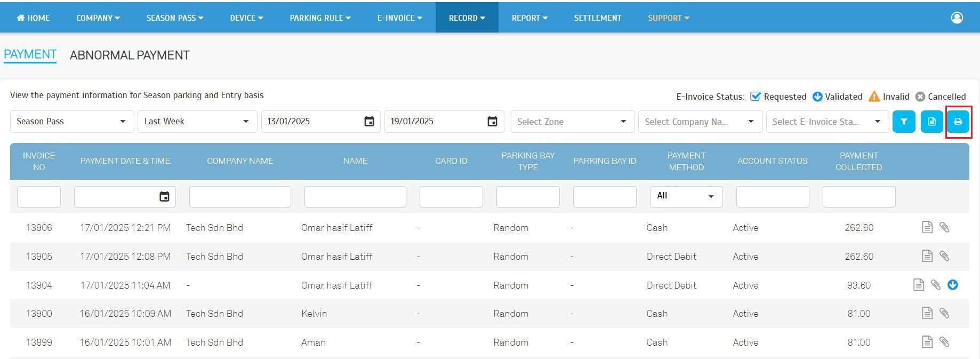Open the Report menu
The height and width of the screenshot is (359, 980).
tap(529, 18)
